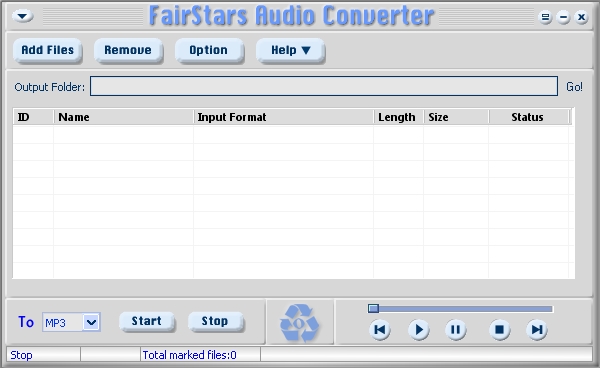Play the selected audio file

click(x=418, y=329)
